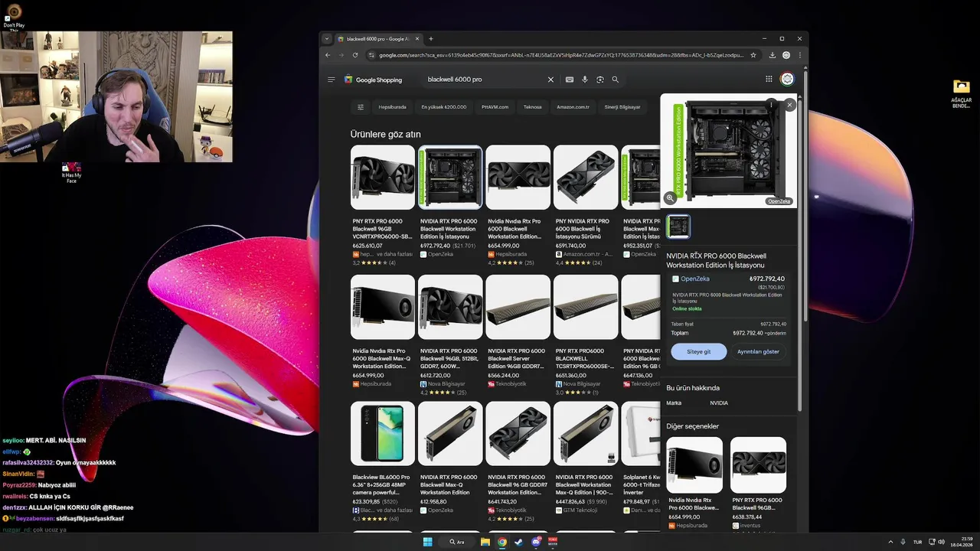Screen dimensions: 980x551
Task: Search by image with the Lens icon
Action: (x=599, y=80)
